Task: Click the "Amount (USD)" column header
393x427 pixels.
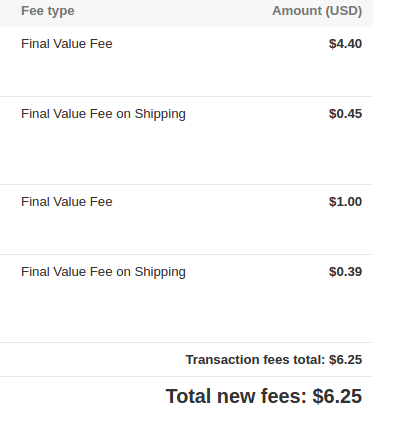Action: pos(317,11)
